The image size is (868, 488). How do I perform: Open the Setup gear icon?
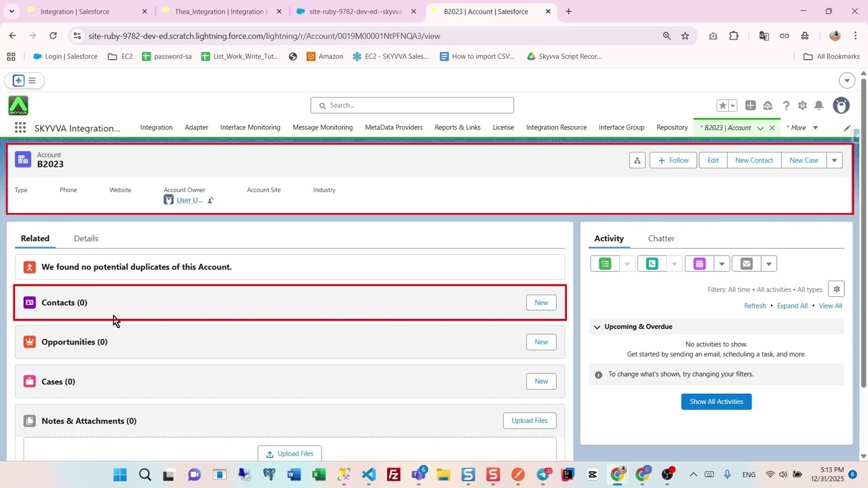pos(802,105)
